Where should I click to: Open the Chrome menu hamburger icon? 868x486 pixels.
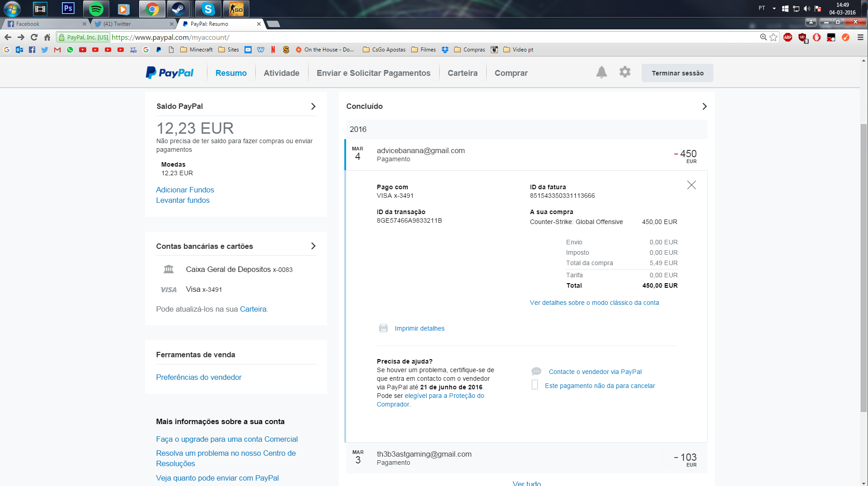click(x=860, y=37)
